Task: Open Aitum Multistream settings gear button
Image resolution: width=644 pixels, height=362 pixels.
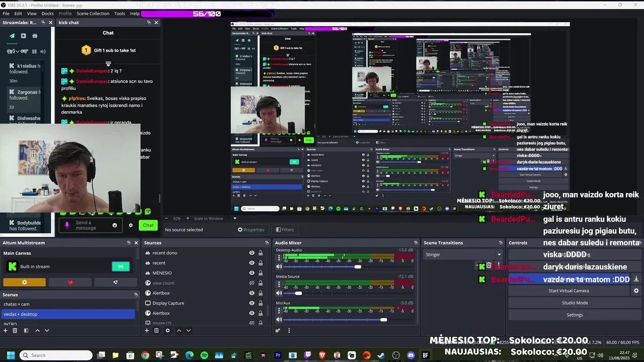Action: click(x=24, y=283)
